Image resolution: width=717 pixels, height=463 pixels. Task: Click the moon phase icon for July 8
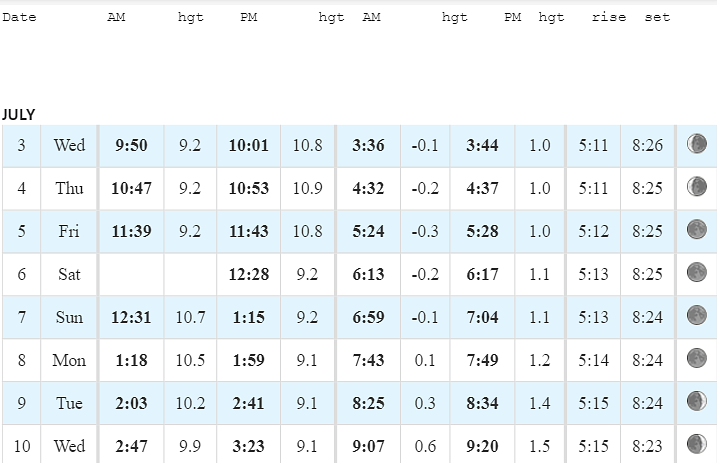pyautogui.click(x=696, y=358)
